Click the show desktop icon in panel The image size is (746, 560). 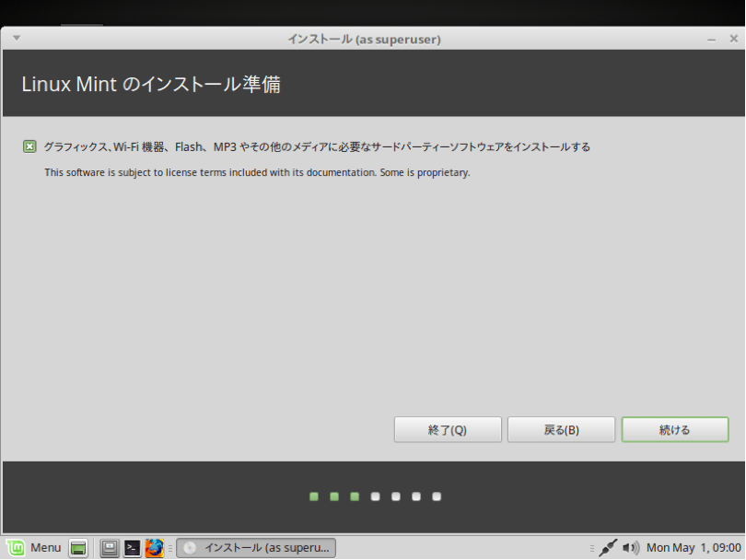(x=78, y=548)
